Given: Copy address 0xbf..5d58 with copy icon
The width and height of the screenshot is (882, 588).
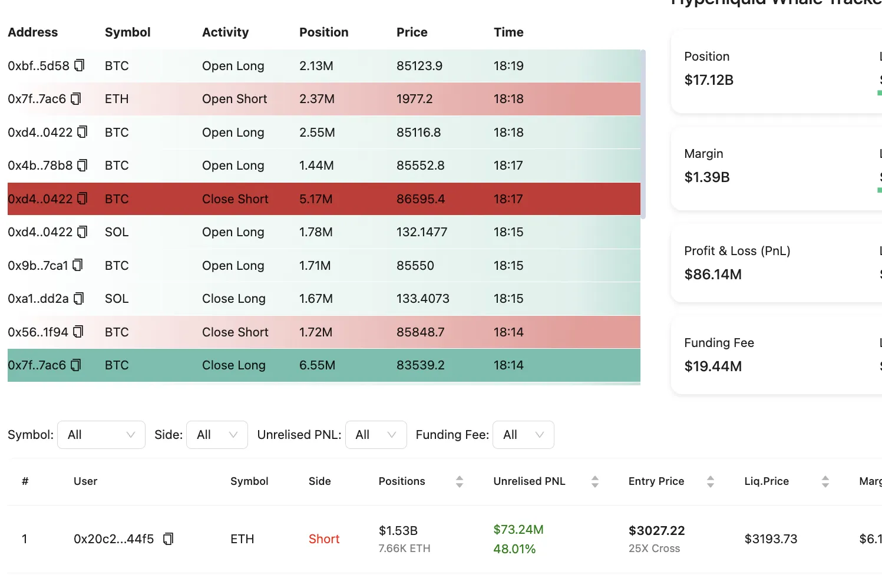Looking at the screenshot, I should click(x=80, y=65).
